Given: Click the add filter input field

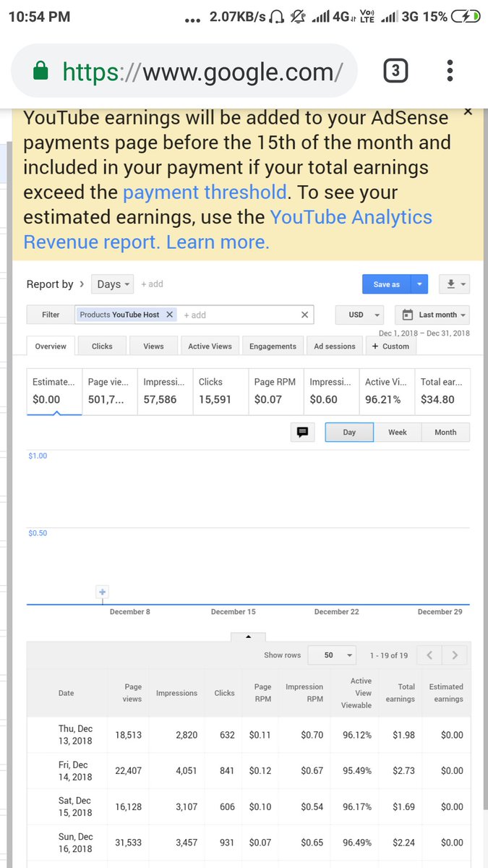Looking at the screenshot, I should coord(239,315).
